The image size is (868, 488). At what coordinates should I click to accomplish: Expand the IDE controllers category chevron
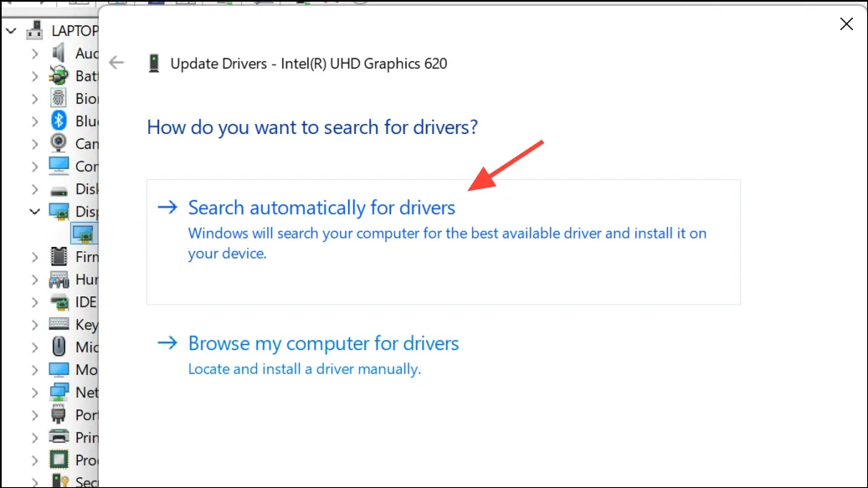35,302
